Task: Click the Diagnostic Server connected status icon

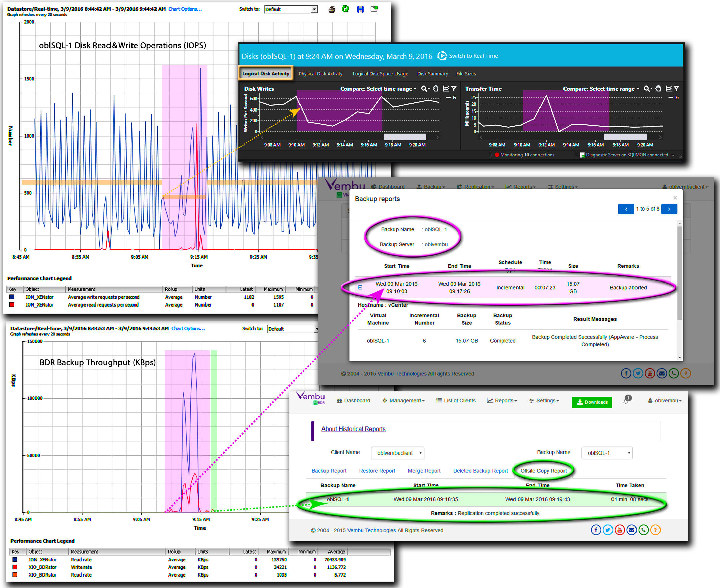Action: click(x=582, y=155)
